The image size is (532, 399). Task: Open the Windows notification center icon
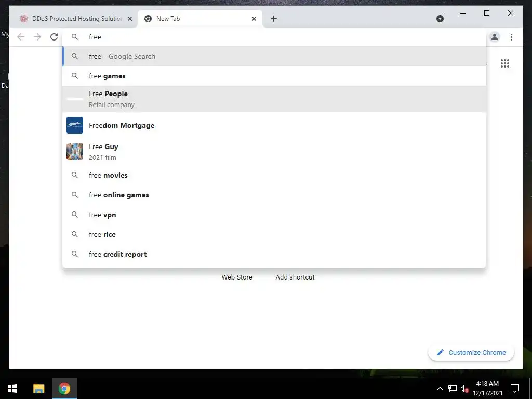pyautogui.click(x=515, y=389)
